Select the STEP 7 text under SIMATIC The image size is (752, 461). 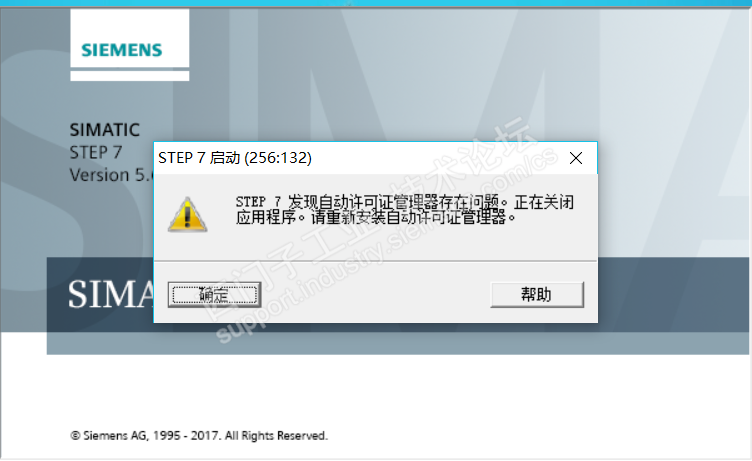tap(96, 153)
